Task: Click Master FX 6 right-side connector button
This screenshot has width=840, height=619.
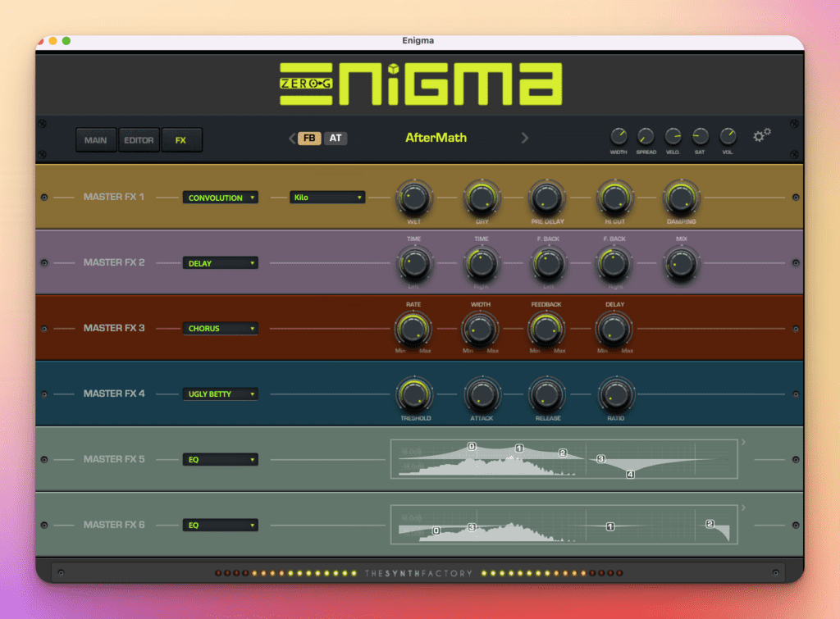Action: coord(796,526)
